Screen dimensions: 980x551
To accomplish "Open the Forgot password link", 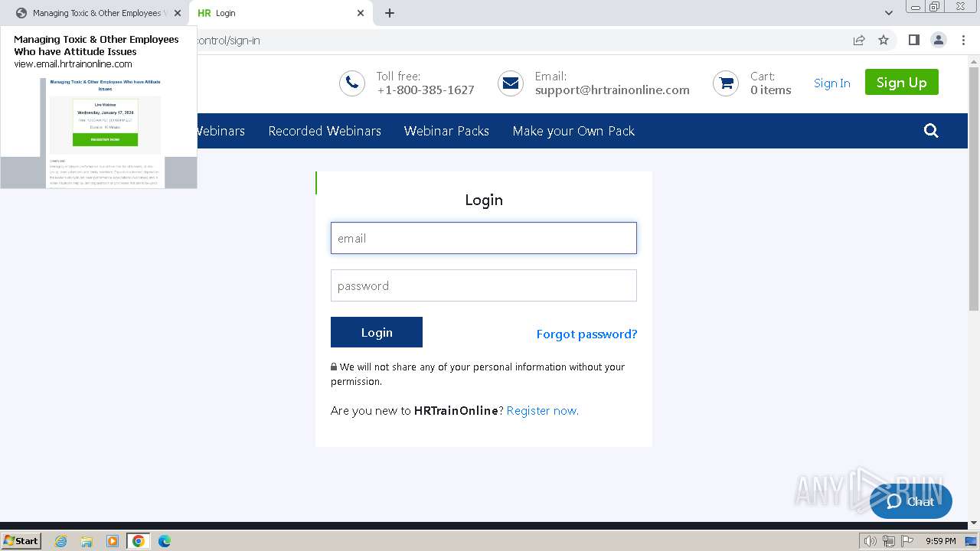I will [x=586, y=334].
